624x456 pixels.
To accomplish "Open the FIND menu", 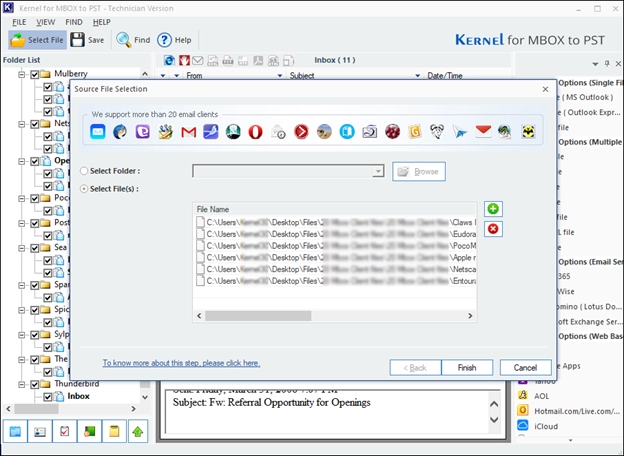I will pos(74,22).
